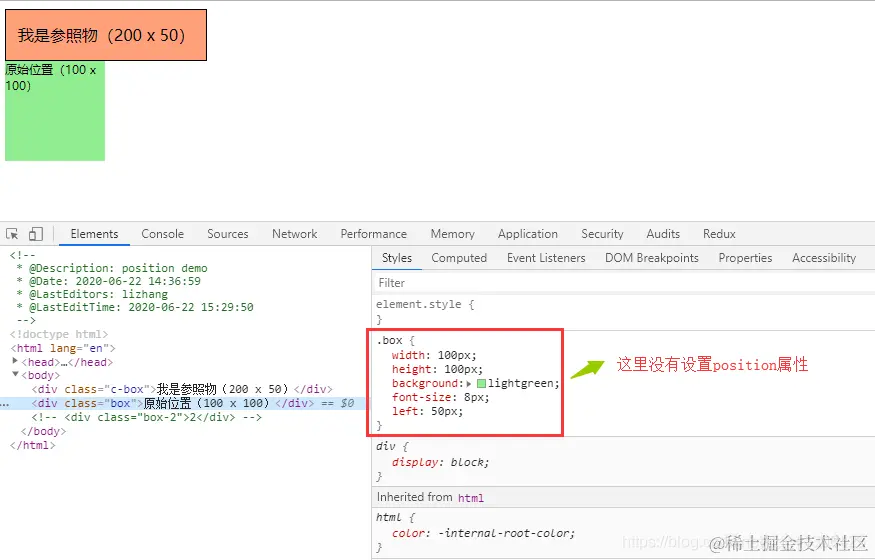875x560 pixels.
Task: Select the commented box-2 div line
Action: (146, 417)
